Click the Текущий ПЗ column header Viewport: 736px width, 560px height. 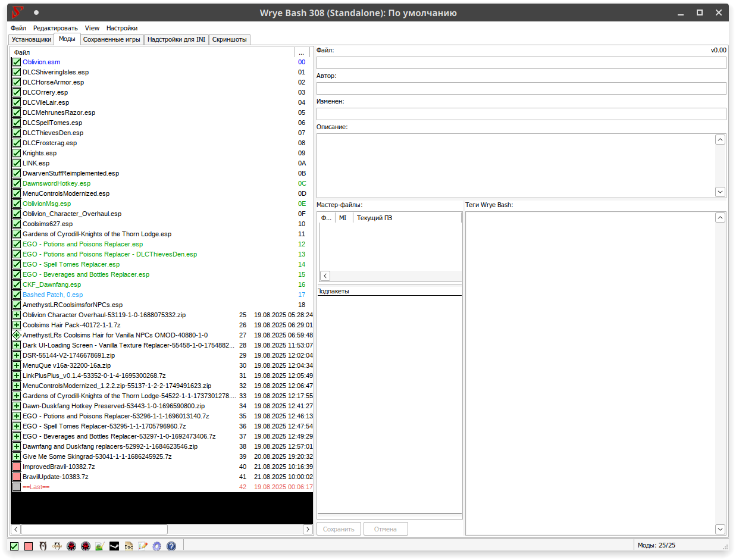coord(408,218)
